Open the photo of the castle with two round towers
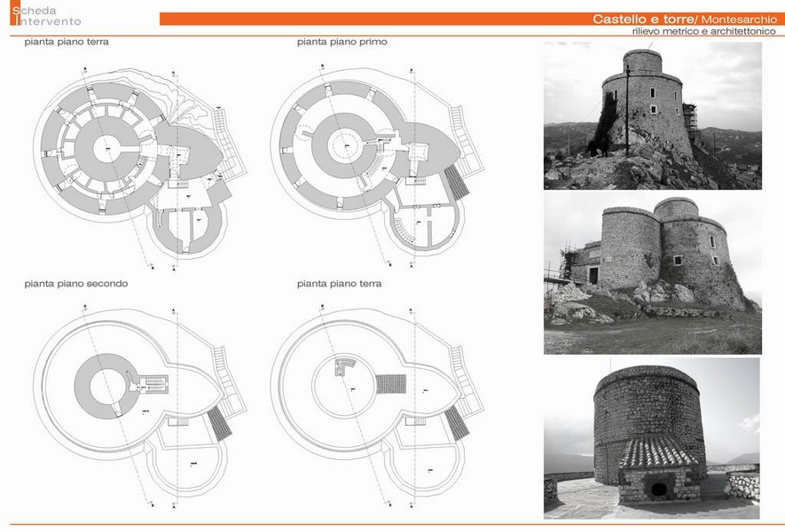The width and height of the screenshot is (785, 532). tap(653, 274)
